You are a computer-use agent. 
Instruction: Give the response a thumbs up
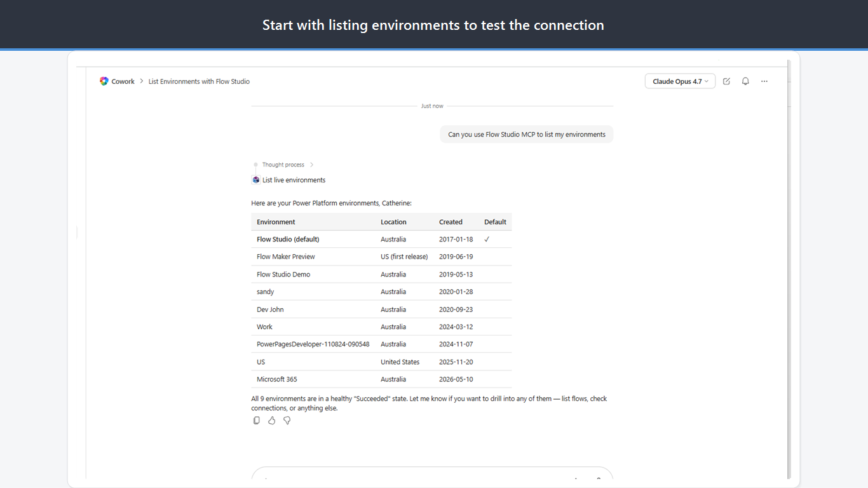point(272,421)
